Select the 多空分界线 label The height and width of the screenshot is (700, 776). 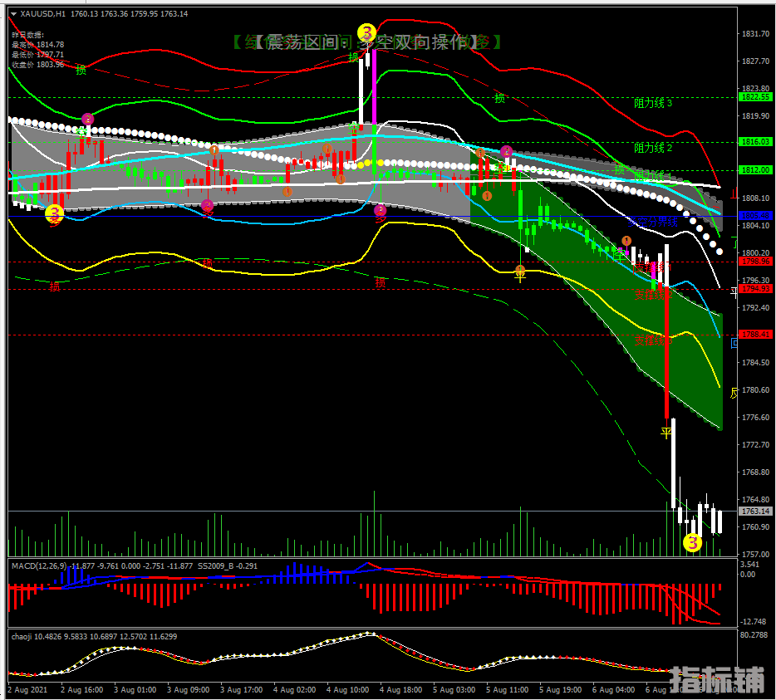tap(652, 222)
